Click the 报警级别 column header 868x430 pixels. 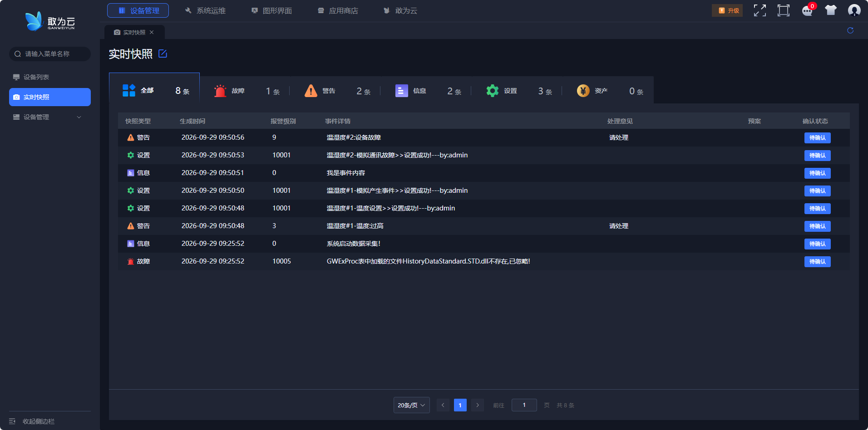click(x=283, y=121)
